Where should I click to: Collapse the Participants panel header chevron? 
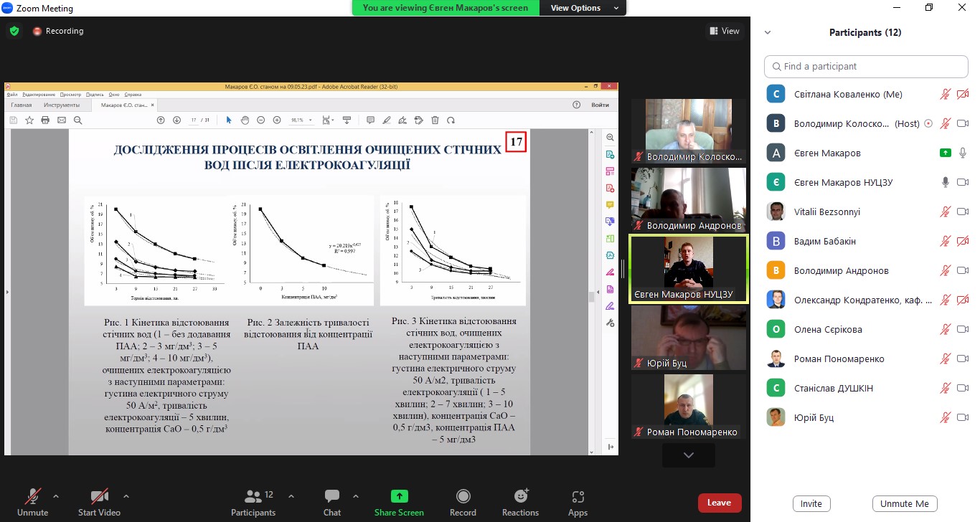(x=768, y=33)
